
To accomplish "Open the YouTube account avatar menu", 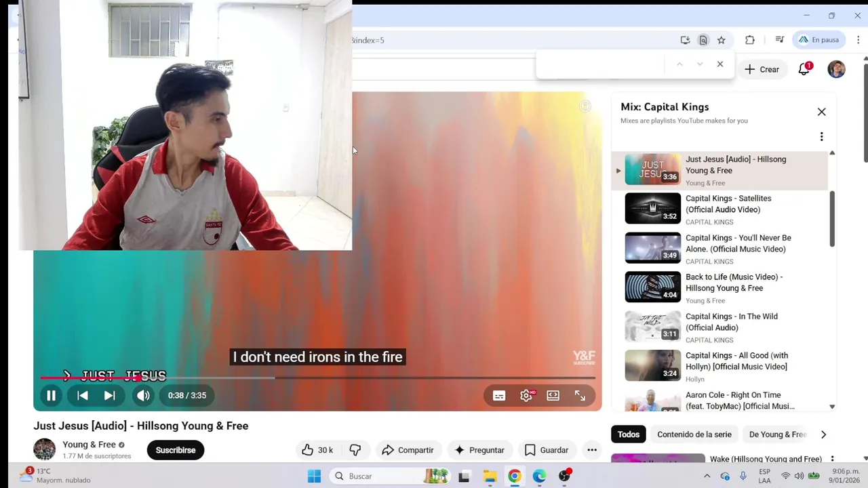I will (836, 69).
